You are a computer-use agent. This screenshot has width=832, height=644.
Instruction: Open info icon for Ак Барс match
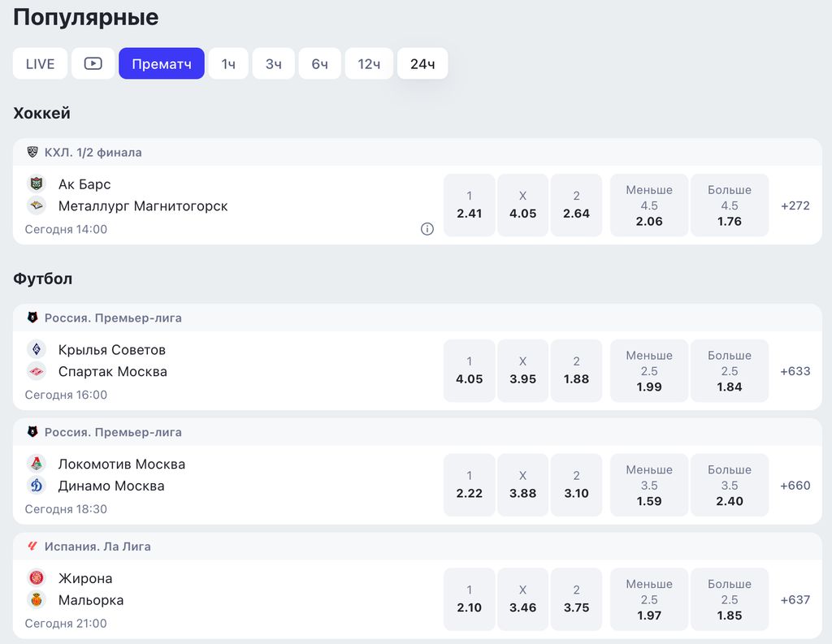[427, 229]
